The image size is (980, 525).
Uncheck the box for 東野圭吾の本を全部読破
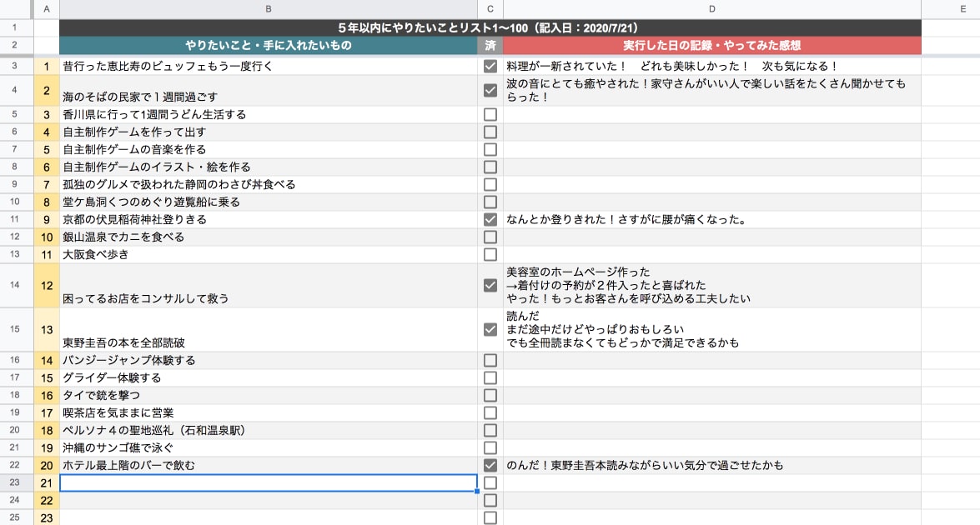pos(490,330)
